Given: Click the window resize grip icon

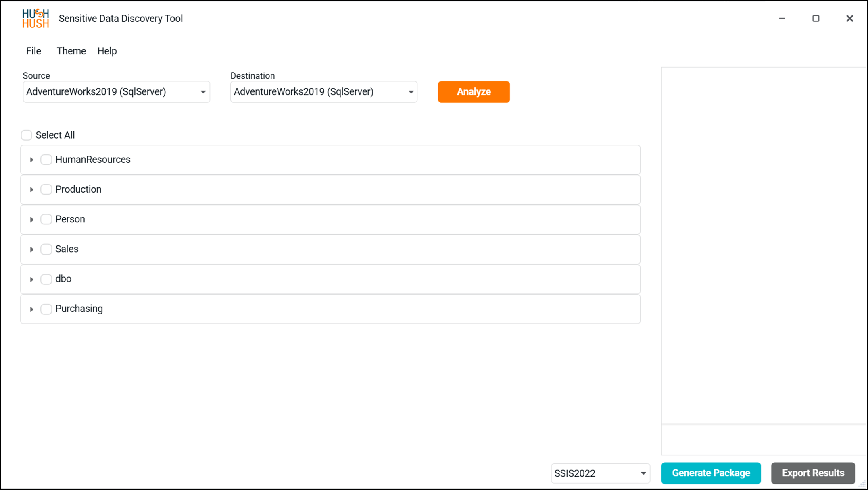Looking at the screenshot, I should tap(862, 484).
